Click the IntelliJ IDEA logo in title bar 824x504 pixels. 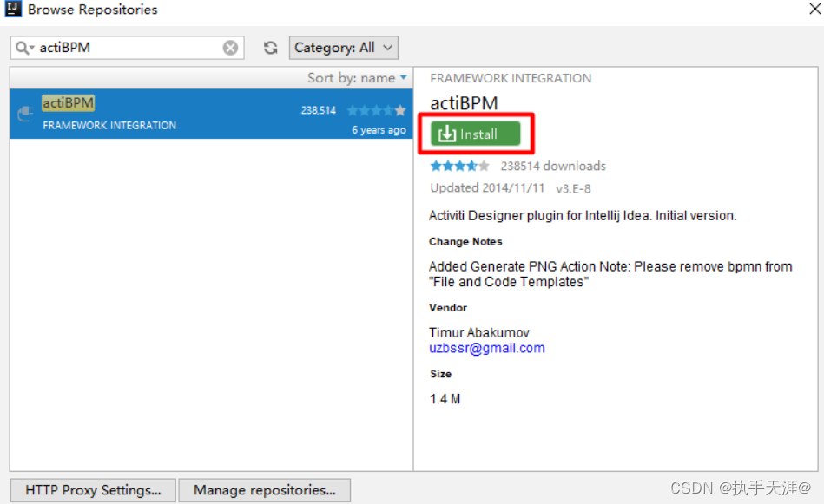(13, 9)
